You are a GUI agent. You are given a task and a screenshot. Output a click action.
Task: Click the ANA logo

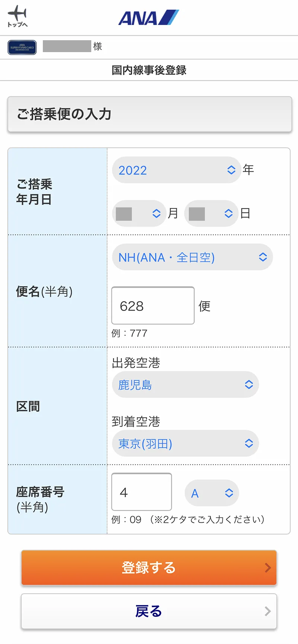pos(149,17)
